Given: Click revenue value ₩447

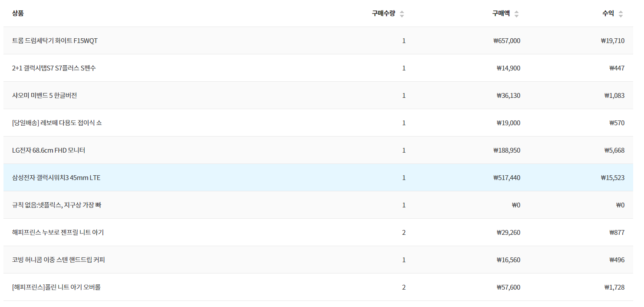Looking at the screenshot, I should tap(617, 68).
